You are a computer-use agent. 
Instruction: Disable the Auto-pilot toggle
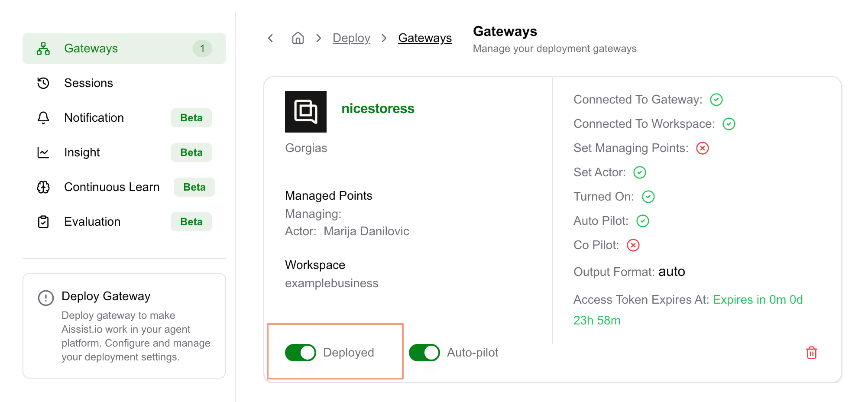coord(424,353)
